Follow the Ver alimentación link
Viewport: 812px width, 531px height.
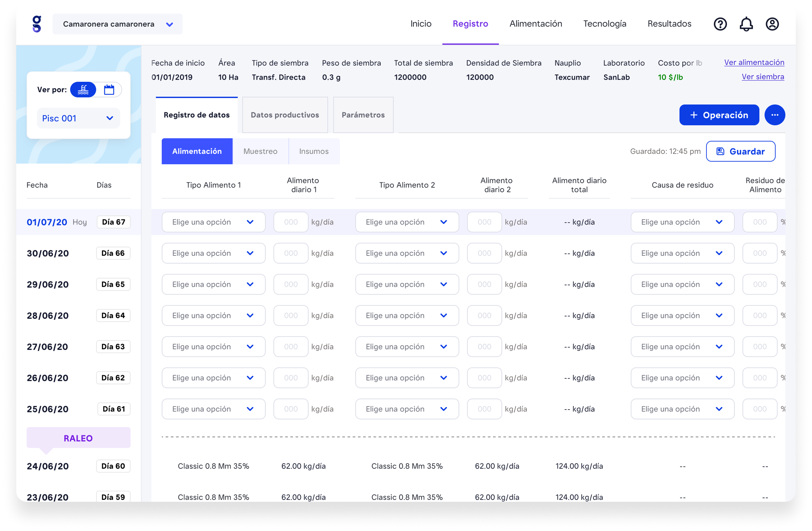(754, 62)
